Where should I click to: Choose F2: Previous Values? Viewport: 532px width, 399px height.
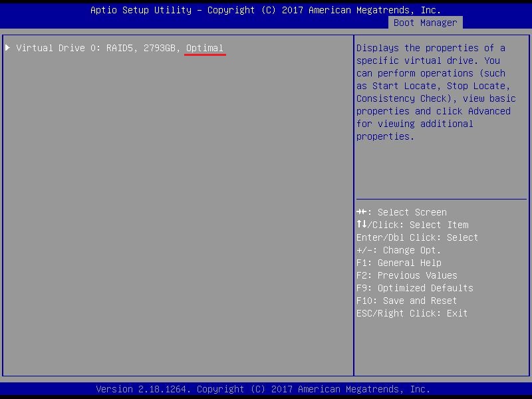click(x=406, y=275)
